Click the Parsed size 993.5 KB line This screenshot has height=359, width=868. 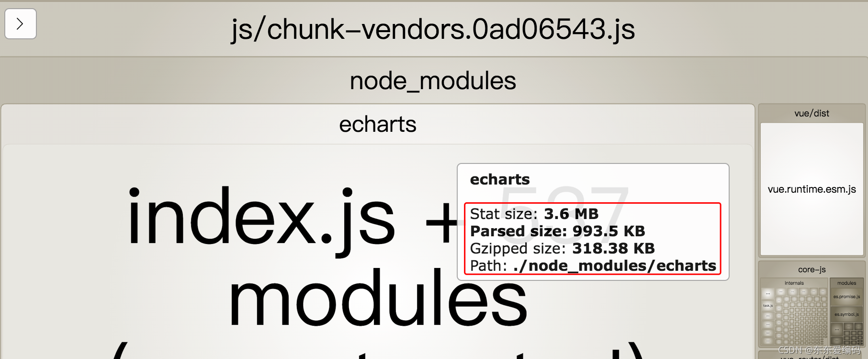coord(558,231)
